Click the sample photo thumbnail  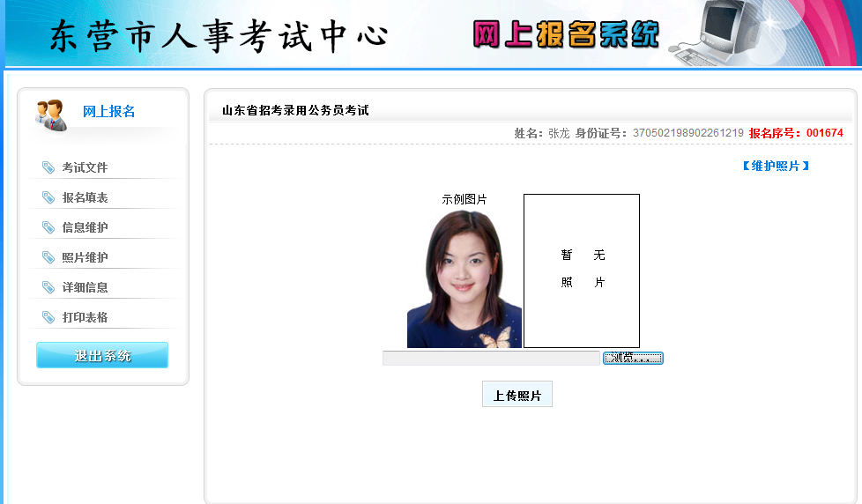(464, 278)
